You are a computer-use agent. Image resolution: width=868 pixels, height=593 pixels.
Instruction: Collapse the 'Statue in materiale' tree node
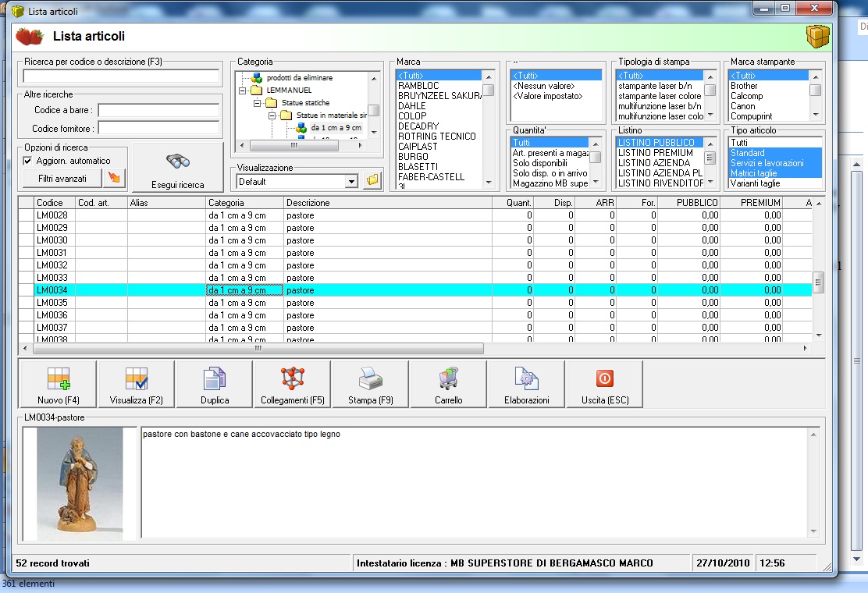pos(272,116)
